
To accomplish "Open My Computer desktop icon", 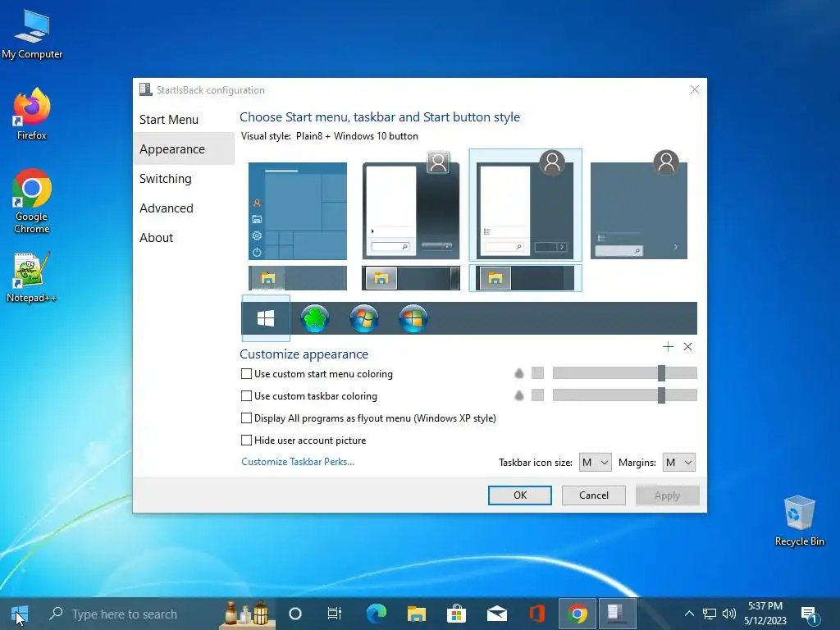I will click(32, 34).
